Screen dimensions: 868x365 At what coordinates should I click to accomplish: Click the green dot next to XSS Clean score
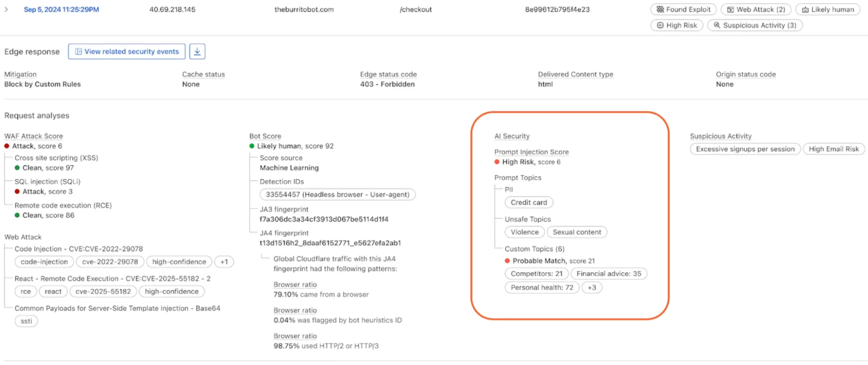(17, 168)
